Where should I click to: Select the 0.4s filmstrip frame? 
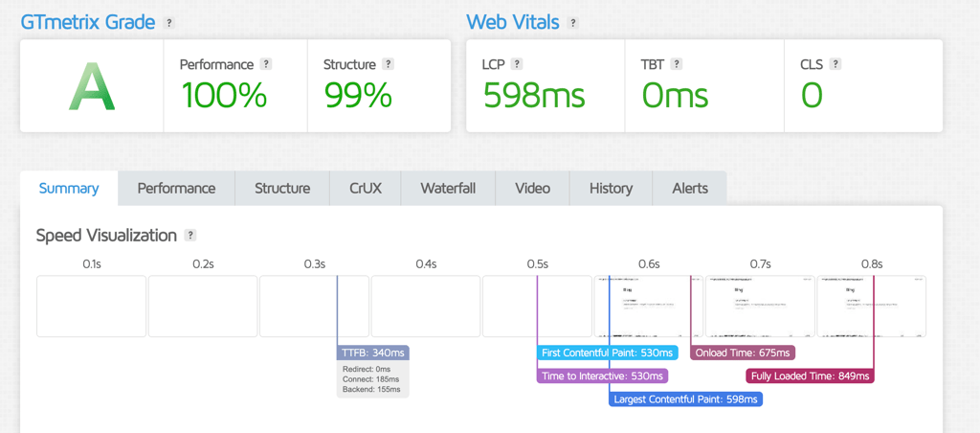pos(426,307)
